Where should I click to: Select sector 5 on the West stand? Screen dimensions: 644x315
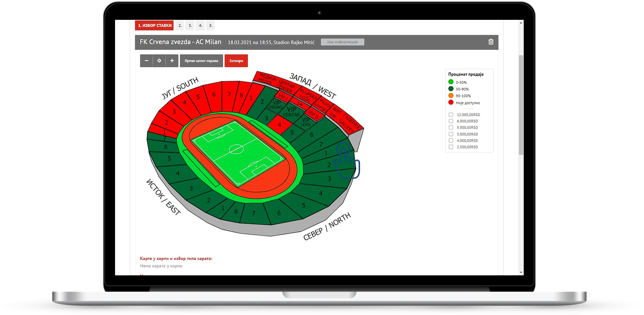point(292,132)
